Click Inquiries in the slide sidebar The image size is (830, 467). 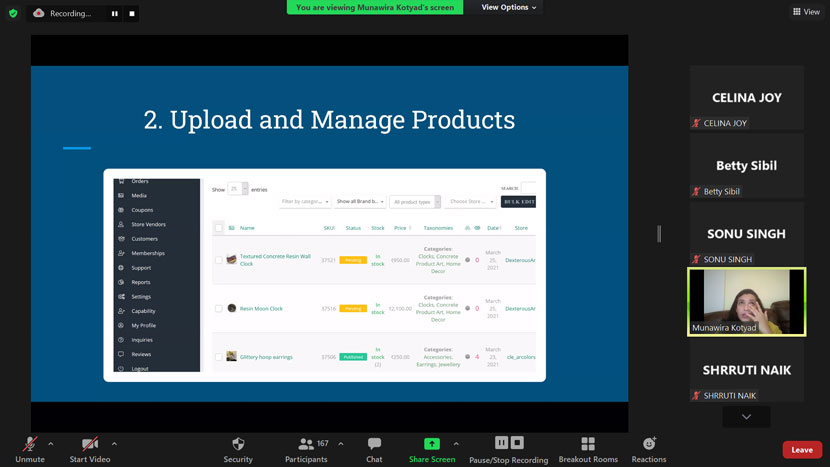pos(142,340)
